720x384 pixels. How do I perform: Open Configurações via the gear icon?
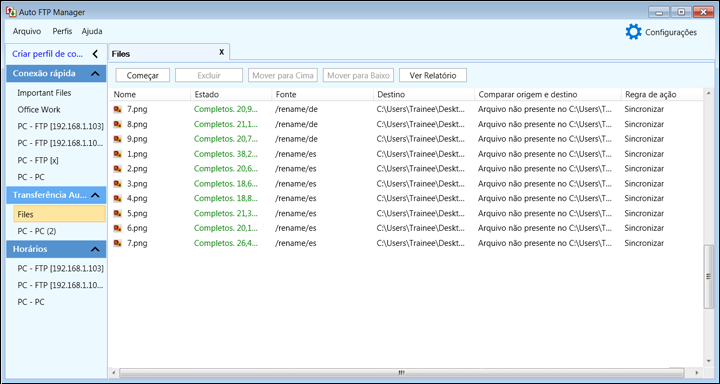[x=633, y=32]
